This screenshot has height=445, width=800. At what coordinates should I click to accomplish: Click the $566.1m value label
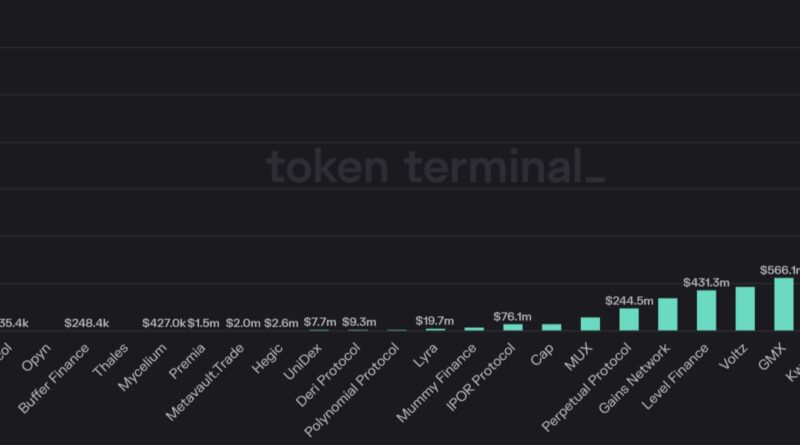point(780,270)
